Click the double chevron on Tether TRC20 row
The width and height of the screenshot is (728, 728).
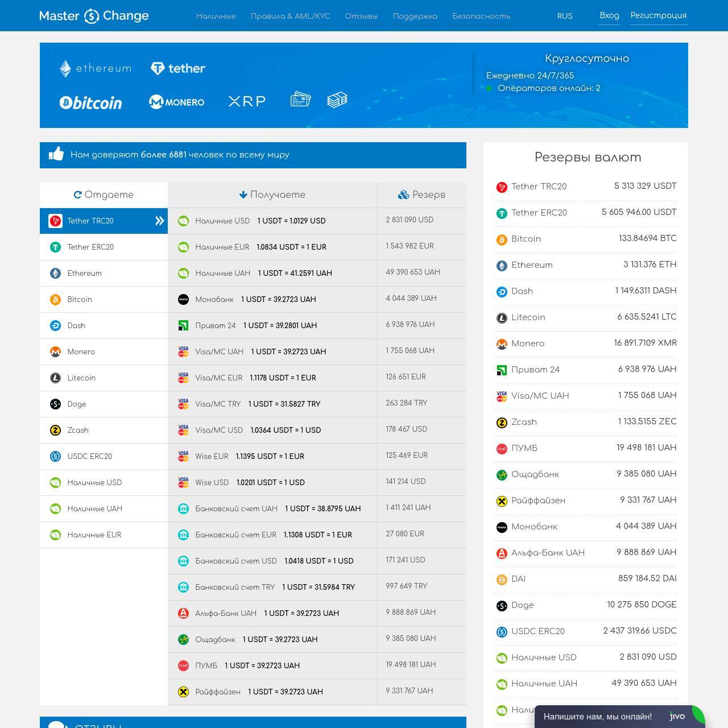pos(160,221)
